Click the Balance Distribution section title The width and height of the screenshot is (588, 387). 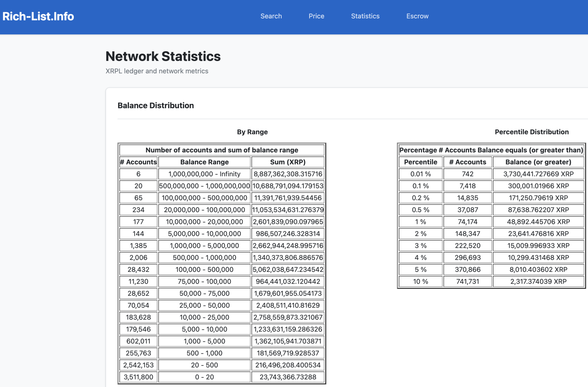tap(156, 105)
